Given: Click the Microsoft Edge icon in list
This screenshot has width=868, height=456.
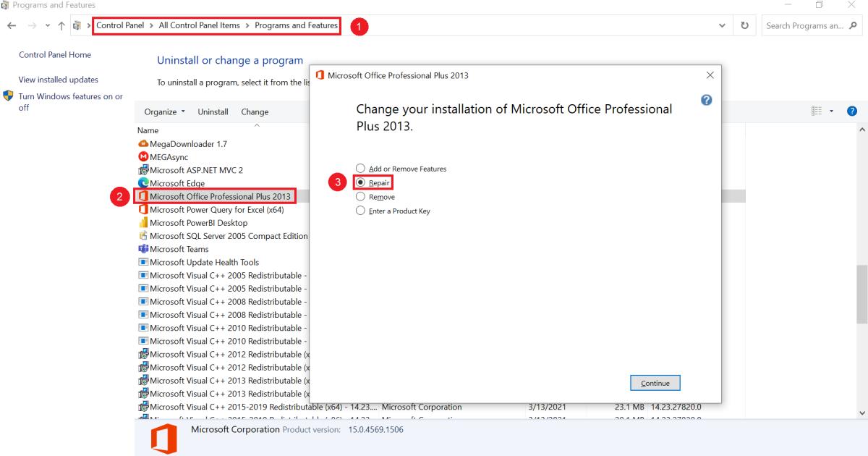Looking at the screenshot, I should point(143,183).
